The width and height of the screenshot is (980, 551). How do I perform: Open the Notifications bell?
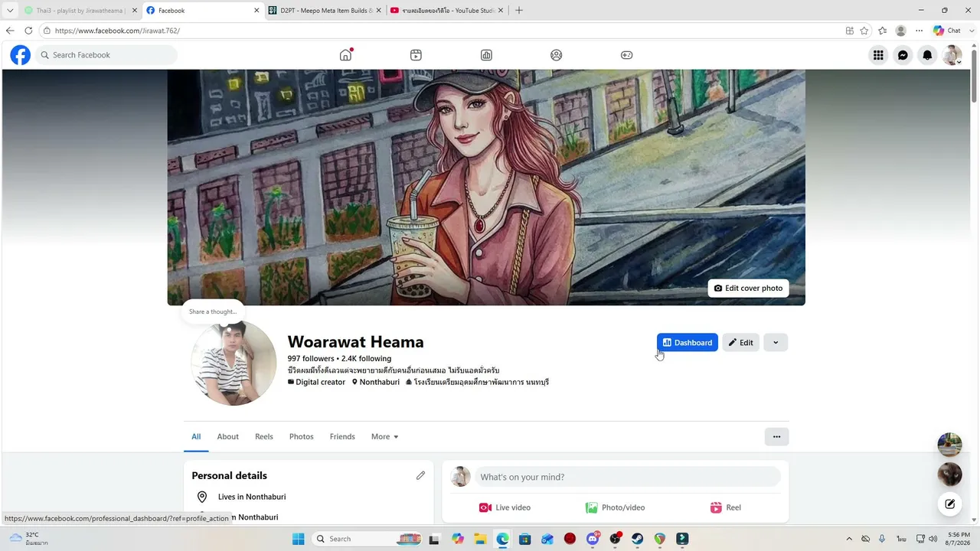click(928, 55)
